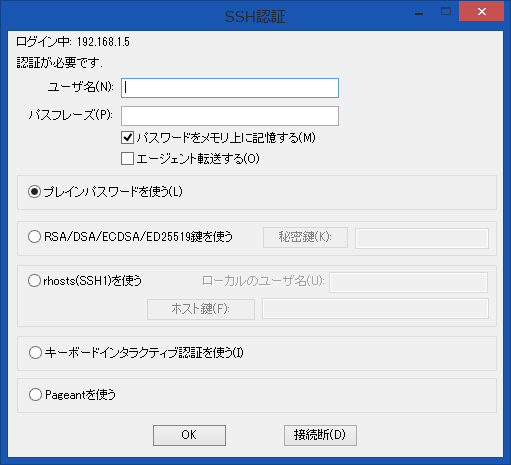Click the host key file path field
This screenshot has height=465, width=511.
[375, 309]
